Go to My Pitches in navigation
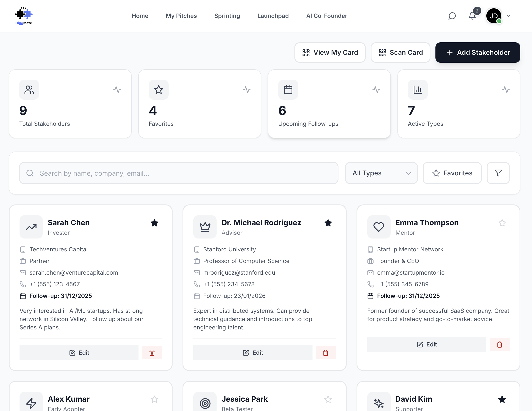Screen dimensions: 532x411 [181, 16]
